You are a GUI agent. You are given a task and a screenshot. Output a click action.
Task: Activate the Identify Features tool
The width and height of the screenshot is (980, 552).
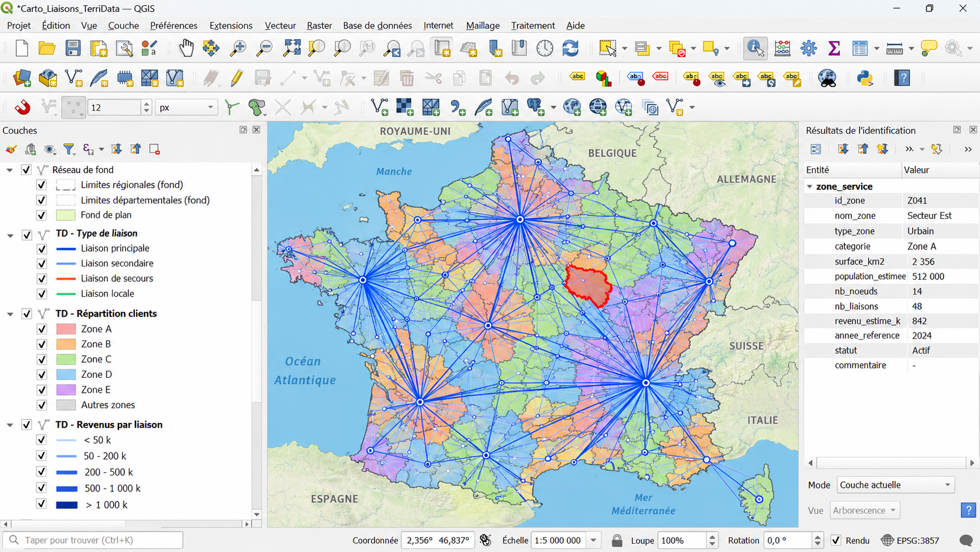(756, 48)
